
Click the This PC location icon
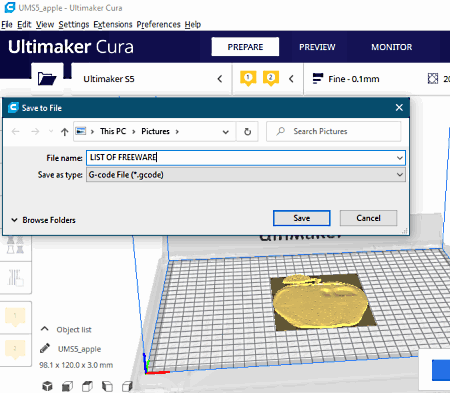pyautogui.click(x=81, y=131)
